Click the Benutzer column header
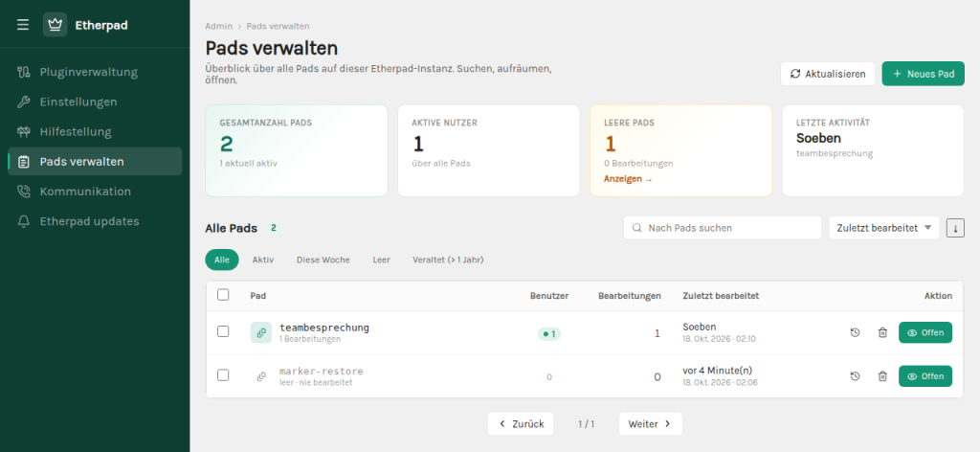Screen dimensions: 980x452 (x=549, y=296)
